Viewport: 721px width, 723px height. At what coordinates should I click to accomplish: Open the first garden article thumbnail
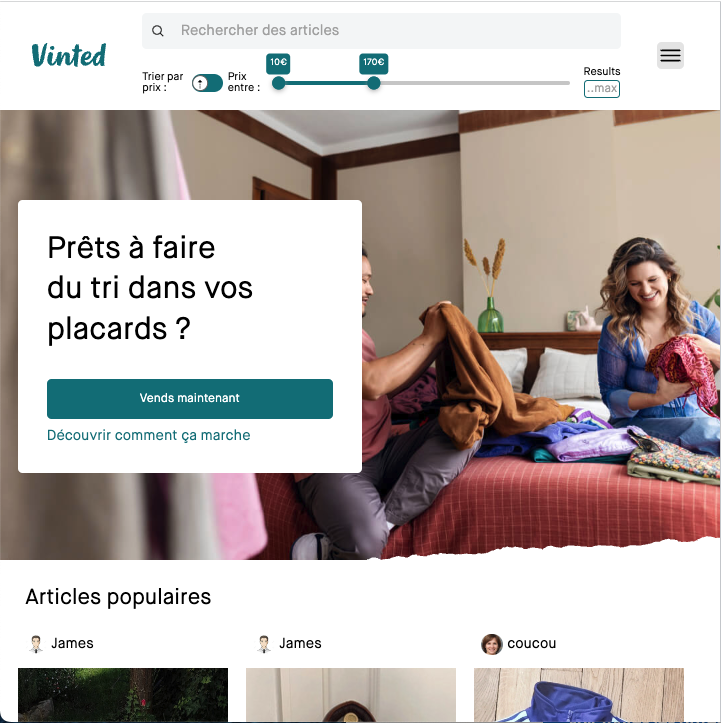[123, 695]
